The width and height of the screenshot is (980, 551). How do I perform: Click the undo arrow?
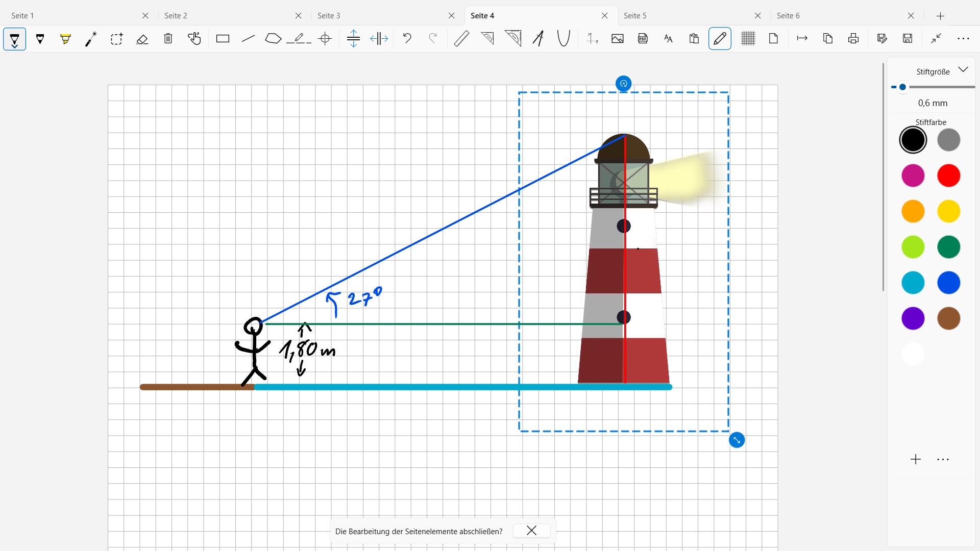pyautogui.click(x=407, y=39)
